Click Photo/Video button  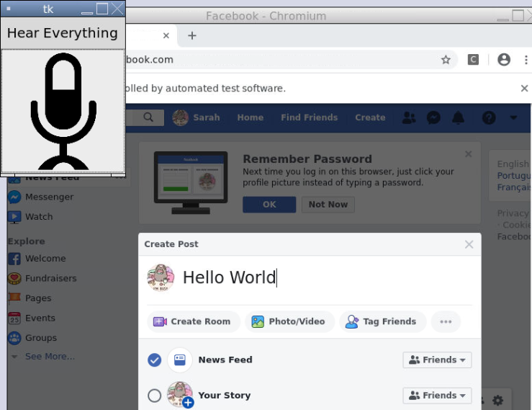click(289, 321)
